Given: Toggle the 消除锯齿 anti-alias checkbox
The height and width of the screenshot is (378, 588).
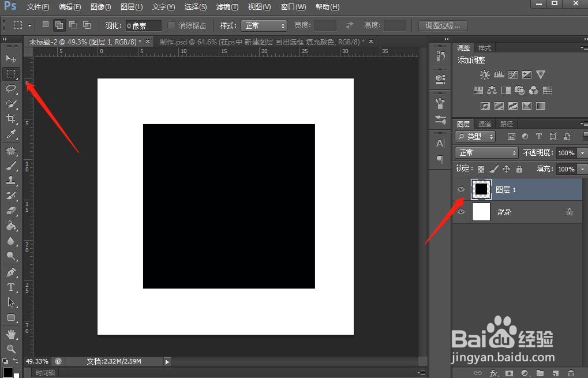Looking at the screenshot, I should pos(171,25).
